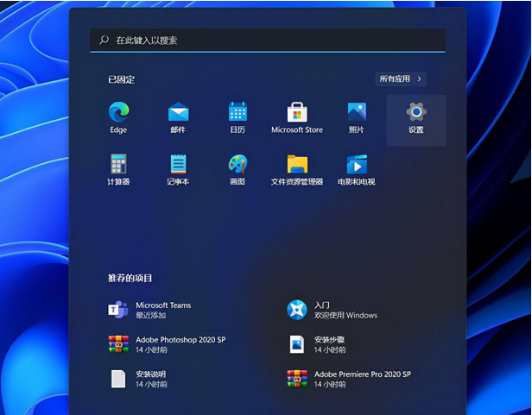Open 入门 get started icon
The image size is (532, 415).
297,310
